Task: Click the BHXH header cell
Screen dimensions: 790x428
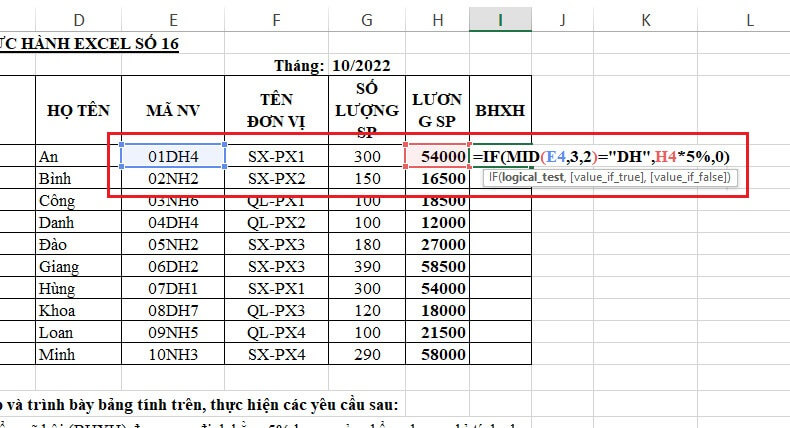Action: click(500, 110)
